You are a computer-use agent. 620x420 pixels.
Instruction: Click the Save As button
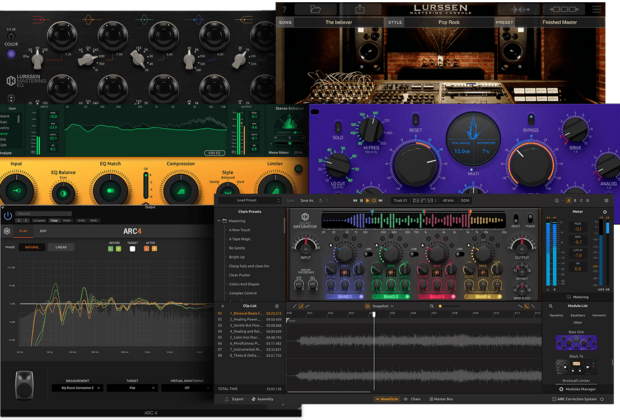pos(307,201)
